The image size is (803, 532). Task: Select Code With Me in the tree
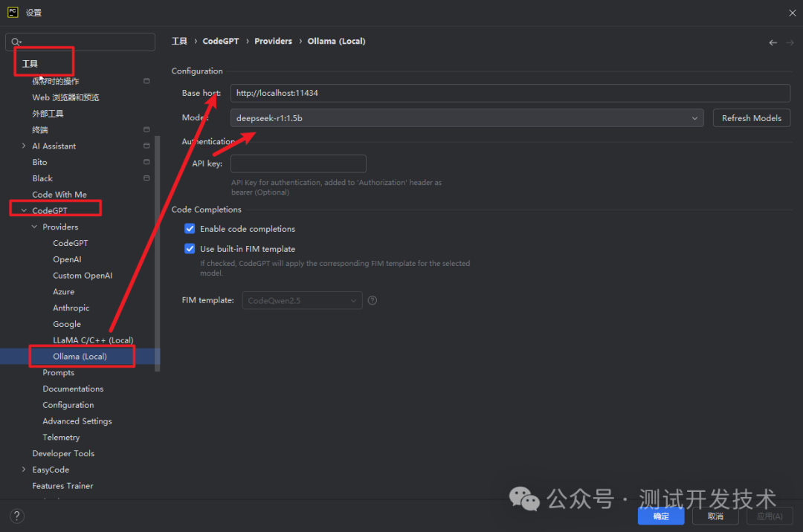(59, 195)
